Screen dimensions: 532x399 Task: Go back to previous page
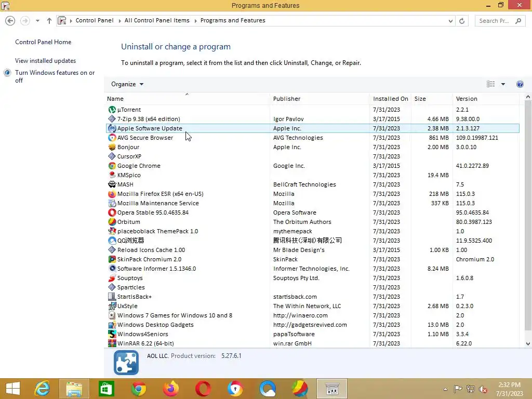[10, 21]
